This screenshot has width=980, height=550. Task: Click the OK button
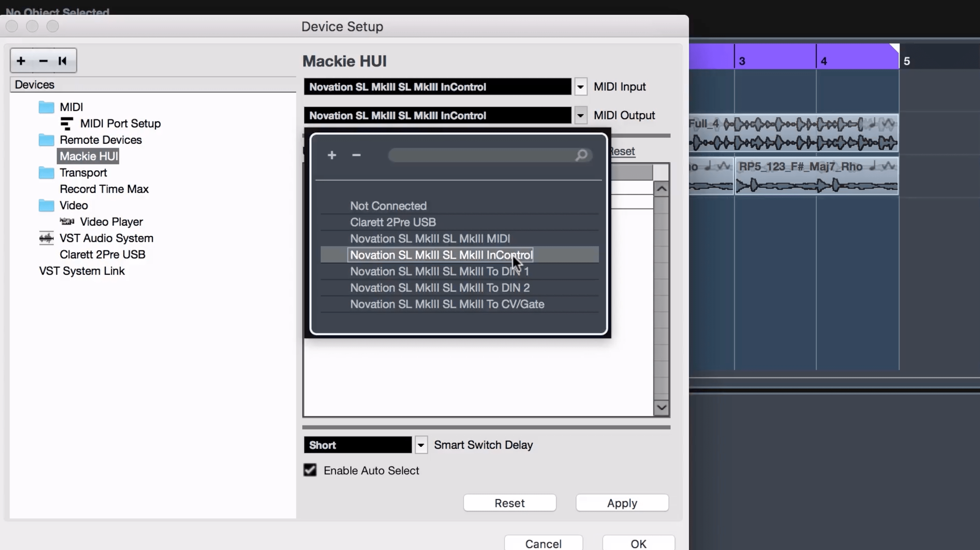point(638,543)
